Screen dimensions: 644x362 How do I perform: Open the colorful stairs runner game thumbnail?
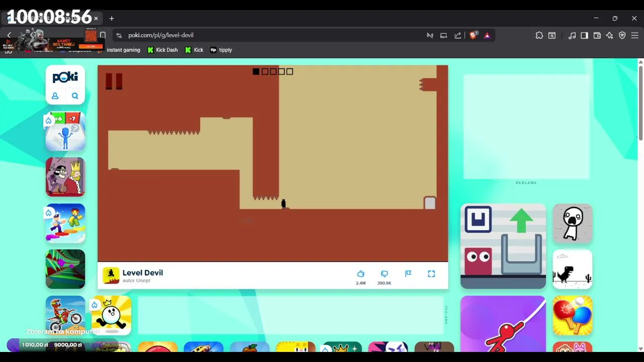click(x=65, y=223)
